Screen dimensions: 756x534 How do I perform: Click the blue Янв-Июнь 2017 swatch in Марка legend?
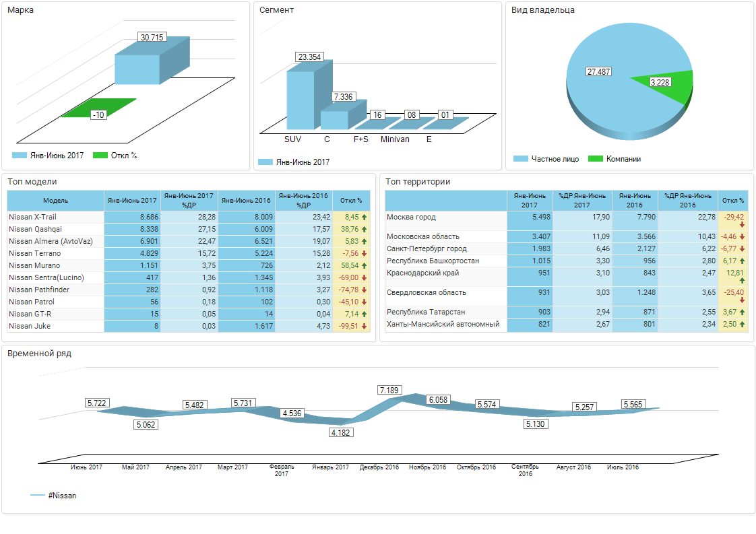click(19, 156)
